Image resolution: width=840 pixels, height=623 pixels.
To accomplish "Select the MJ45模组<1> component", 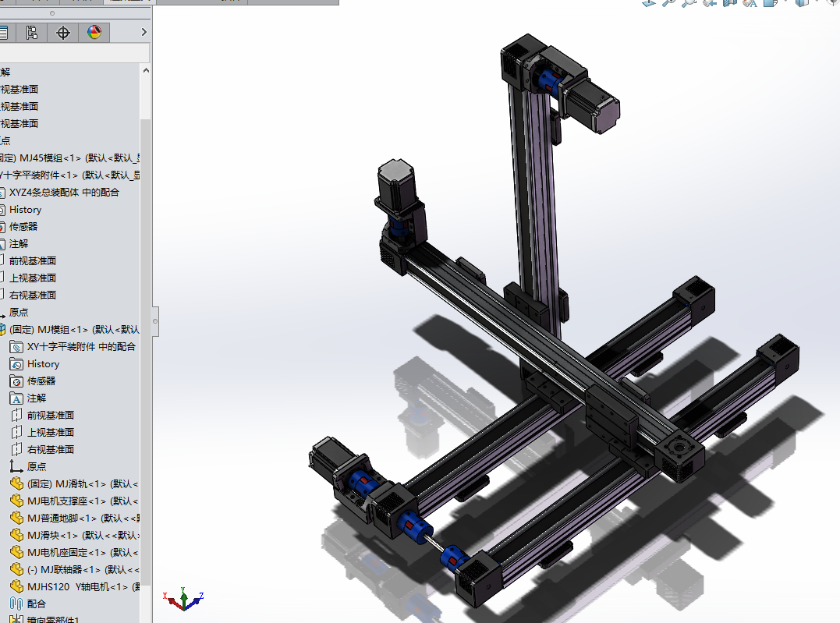I will pyautogui.click(x=69, y=158).
